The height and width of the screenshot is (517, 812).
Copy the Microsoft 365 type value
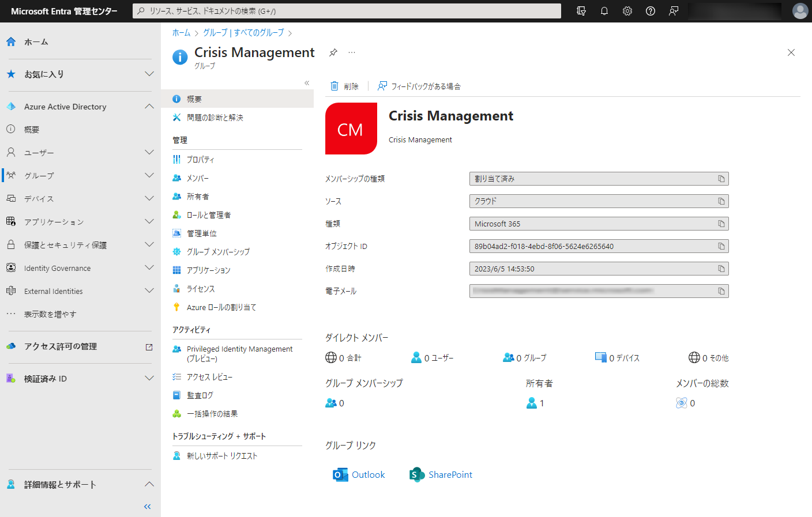(x=721, y=224)
